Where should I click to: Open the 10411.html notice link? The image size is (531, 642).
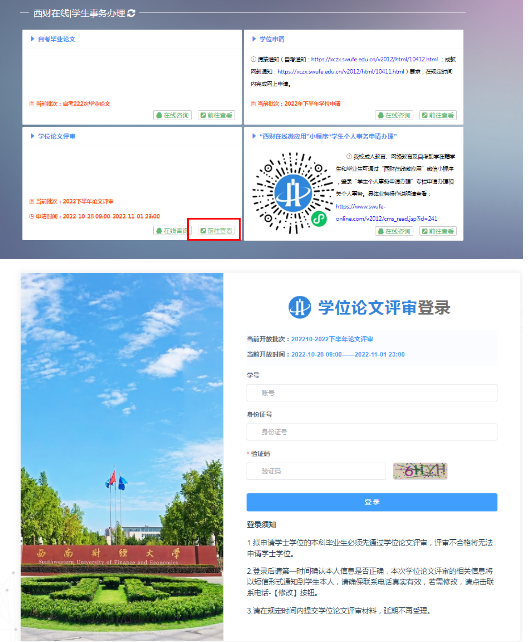[341, 72]
